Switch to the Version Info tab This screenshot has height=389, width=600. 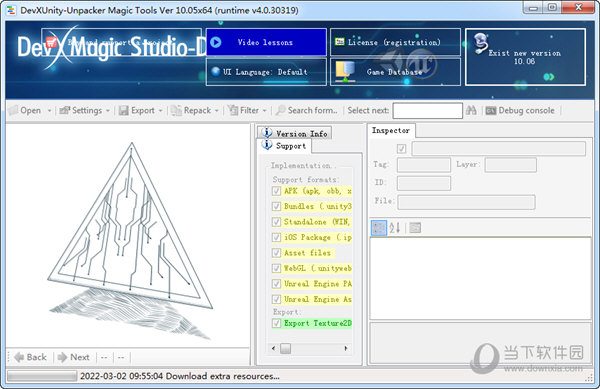coord(295,133)
